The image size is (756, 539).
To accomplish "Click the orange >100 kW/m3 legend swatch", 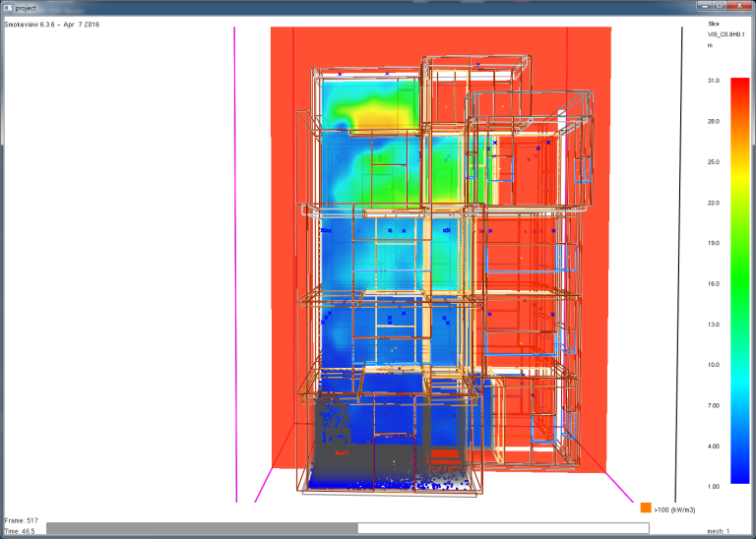I will [x=646, y=508].
